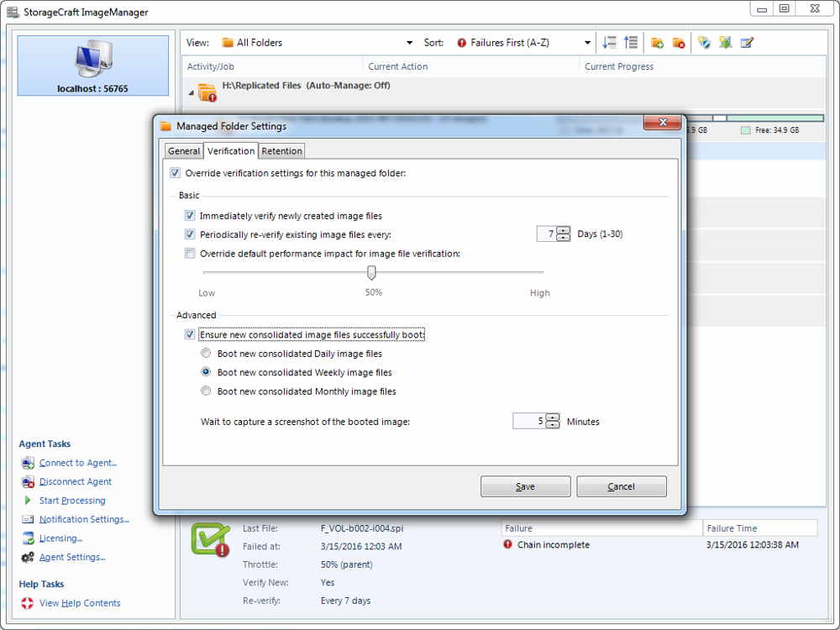Select Boot new consolidated Daily image files
840x630 pixels.
coord(206,353)
